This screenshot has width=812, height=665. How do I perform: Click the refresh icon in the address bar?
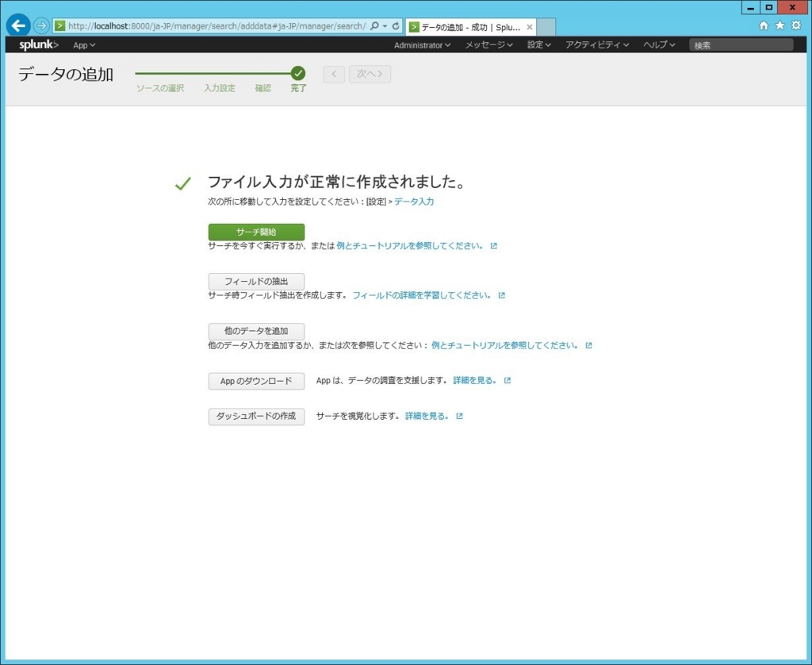pyautogui.click(x=394, y=25)
